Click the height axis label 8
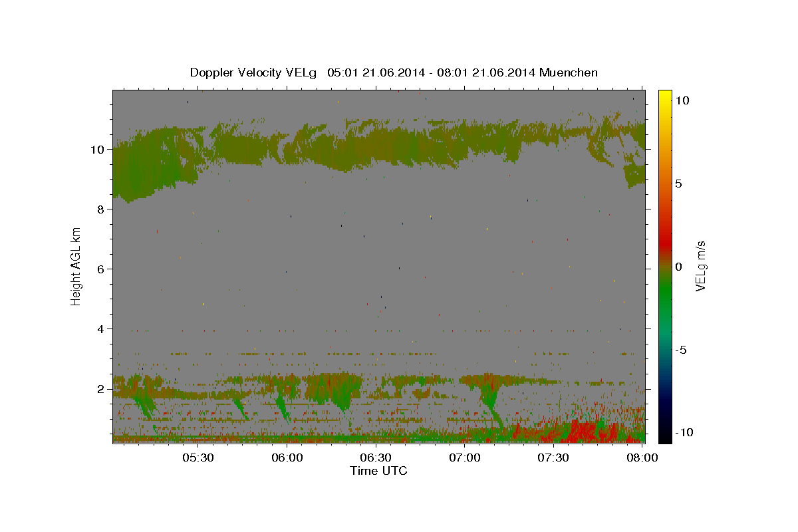Image resolution: width=798 pixels, height=532 pixels. pos(102,209)
